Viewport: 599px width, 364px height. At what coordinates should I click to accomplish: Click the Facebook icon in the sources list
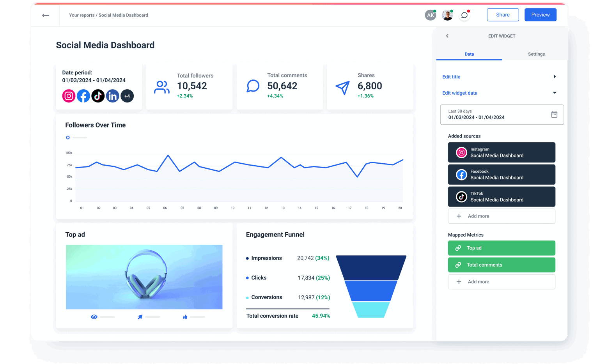coord(461,174)
